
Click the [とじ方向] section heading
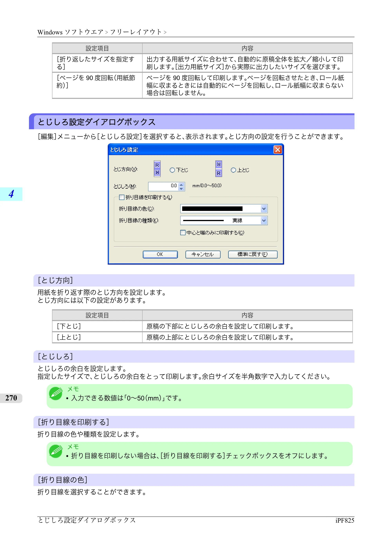(194, 280)
